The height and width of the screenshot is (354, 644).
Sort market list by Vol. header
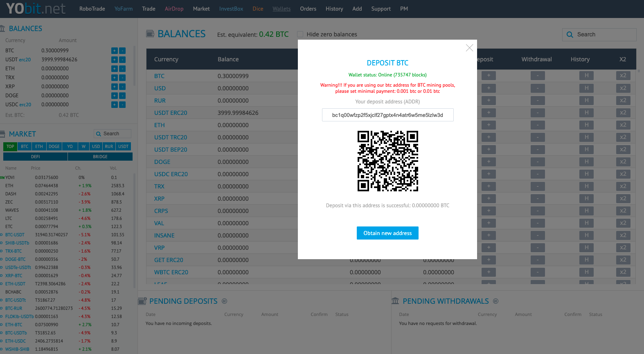(x=113, y=168)
